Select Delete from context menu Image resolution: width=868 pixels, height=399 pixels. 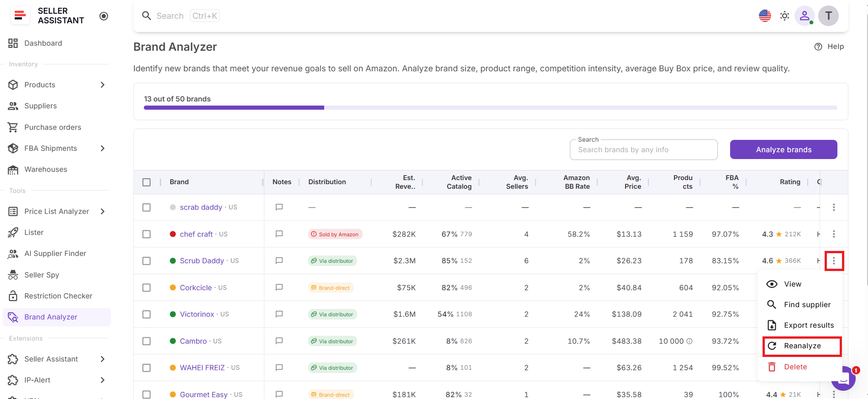coord(800,367)
